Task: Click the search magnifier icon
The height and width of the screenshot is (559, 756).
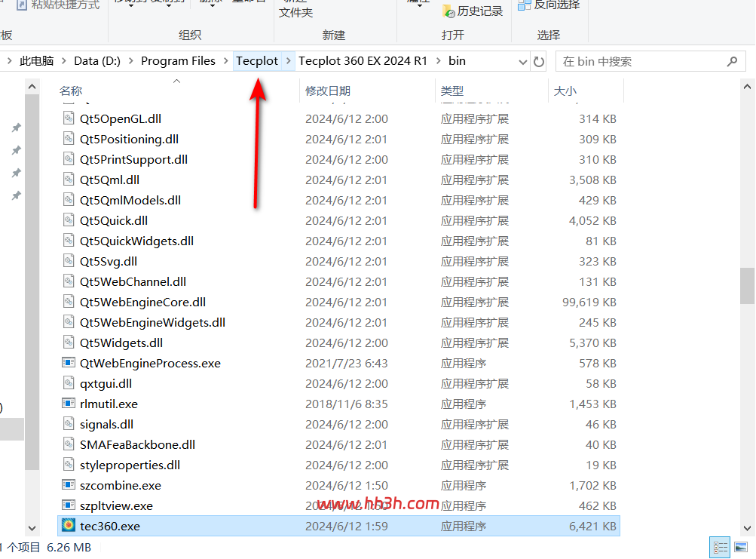Action: (x=733, y=61)
